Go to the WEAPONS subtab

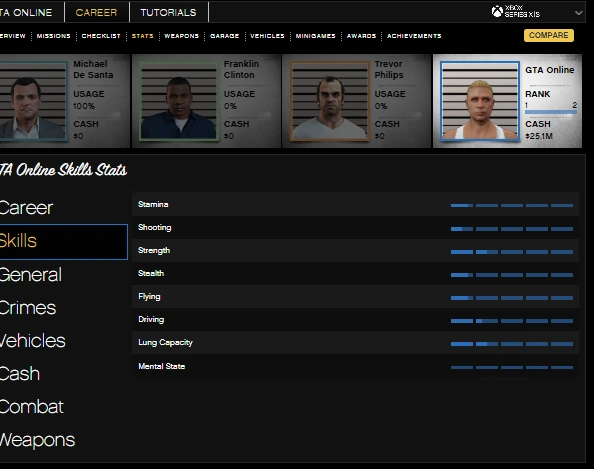(181, 36)
